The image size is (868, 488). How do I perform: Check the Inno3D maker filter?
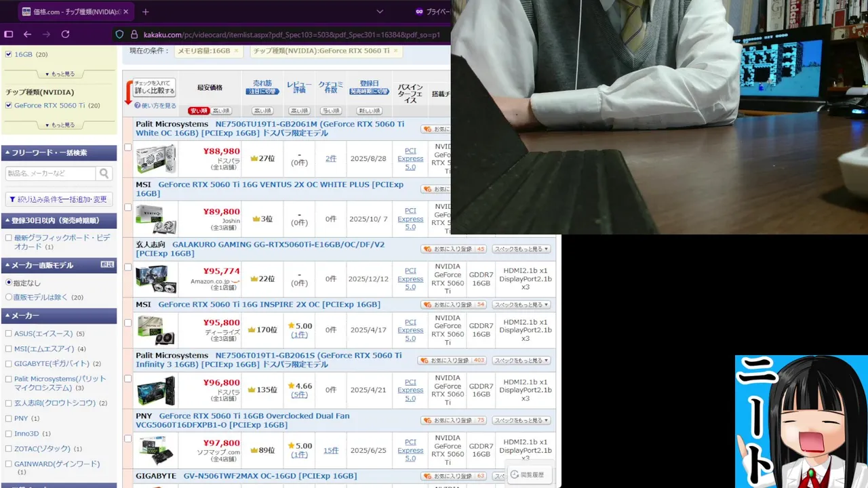click(9, 433)
